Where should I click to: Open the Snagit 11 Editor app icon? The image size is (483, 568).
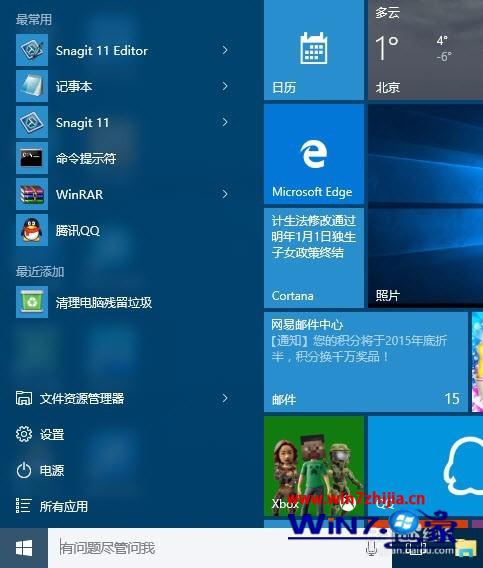click(x=32, y=50)
